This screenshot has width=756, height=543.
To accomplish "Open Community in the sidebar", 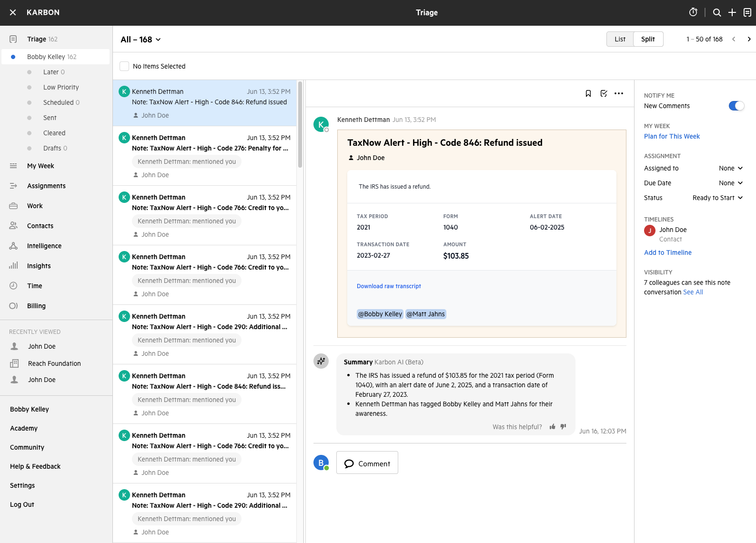I will click(27, 447).
